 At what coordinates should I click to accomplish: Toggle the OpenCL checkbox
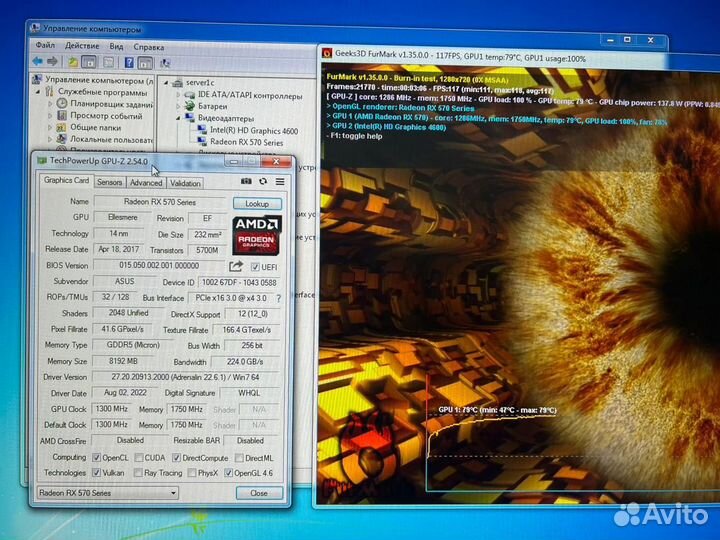96,457
